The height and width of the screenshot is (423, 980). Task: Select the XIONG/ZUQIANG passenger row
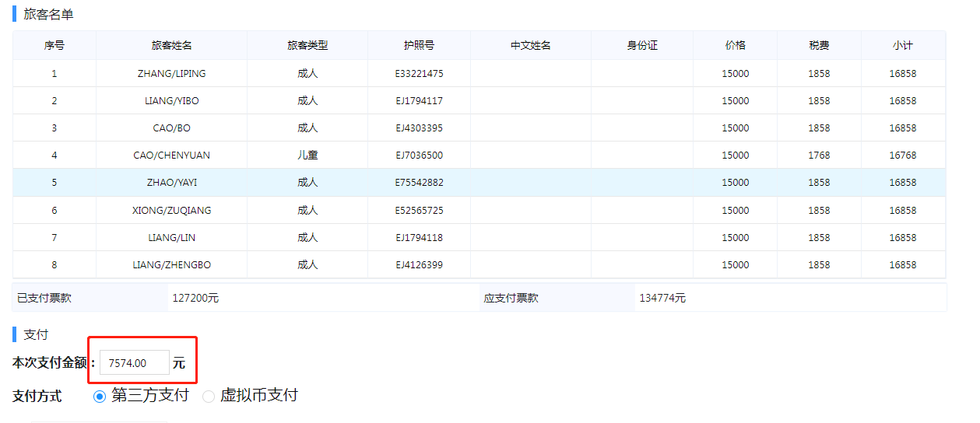[171, 211]
